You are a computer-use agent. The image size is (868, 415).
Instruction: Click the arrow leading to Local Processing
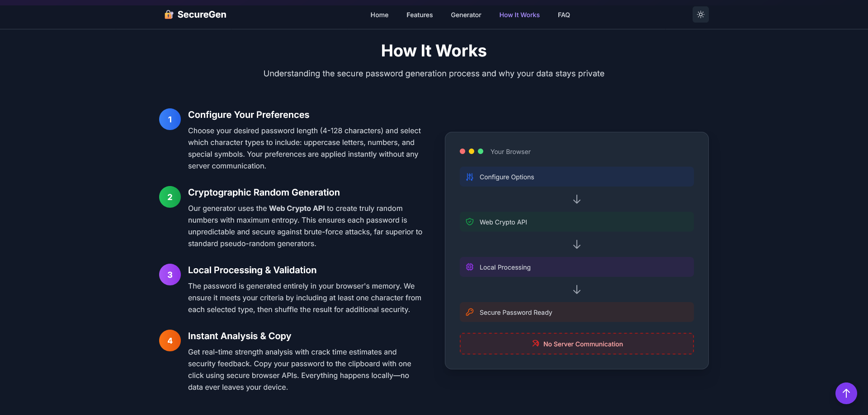576,244
